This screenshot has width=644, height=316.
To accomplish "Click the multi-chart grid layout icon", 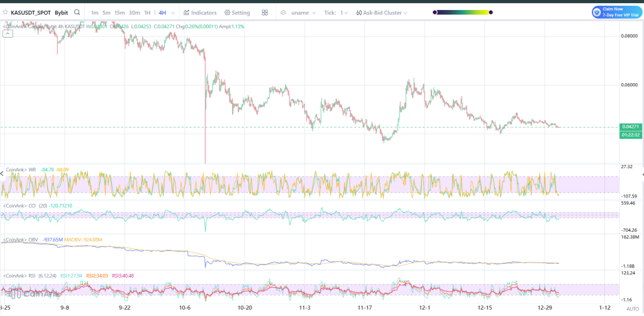I will tap(265, 13).
